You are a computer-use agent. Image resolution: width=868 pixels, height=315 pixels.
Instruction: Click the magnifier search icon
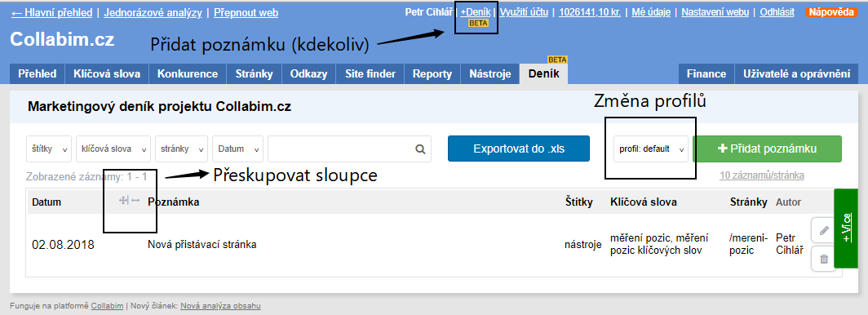(x=420, y=149)
